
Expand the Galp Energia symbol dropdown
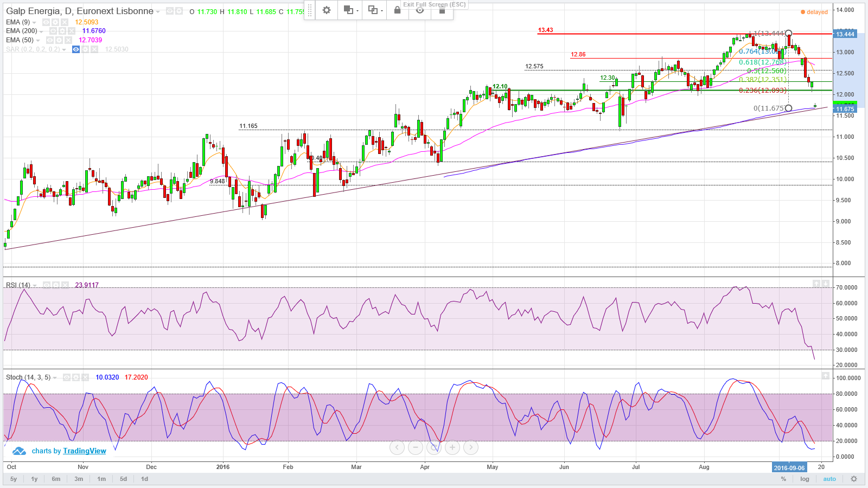tap(158, 12)
